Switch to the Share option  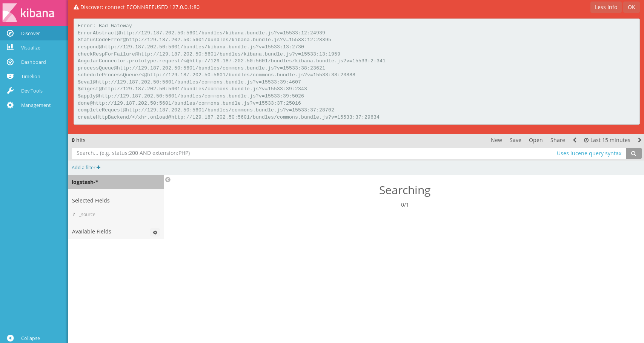(x=558, y=140)
